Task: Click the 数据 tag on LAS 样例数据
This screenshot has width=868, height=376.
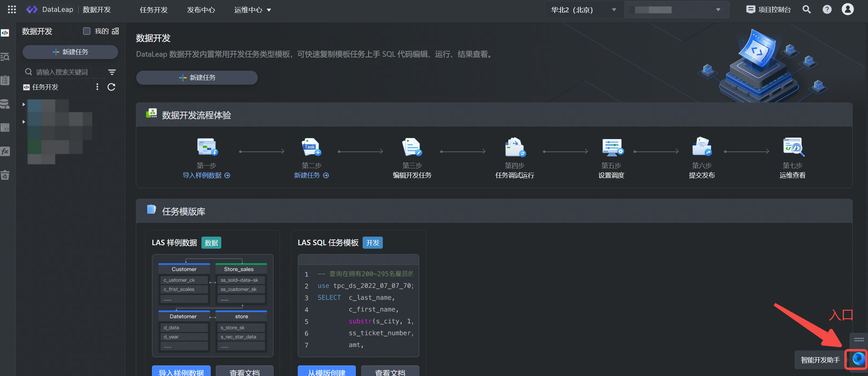Action: tap(211, 243)
